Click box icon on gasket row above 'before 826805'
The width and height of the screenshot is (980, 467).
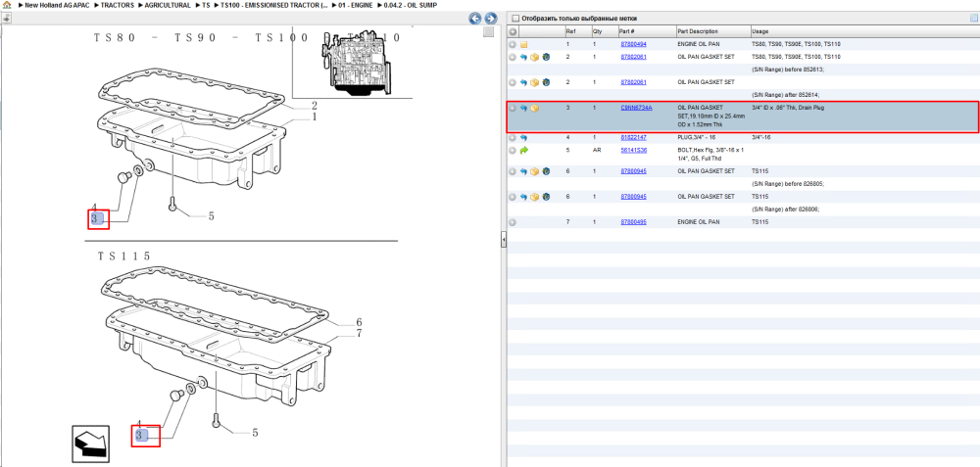pos(534,171)
